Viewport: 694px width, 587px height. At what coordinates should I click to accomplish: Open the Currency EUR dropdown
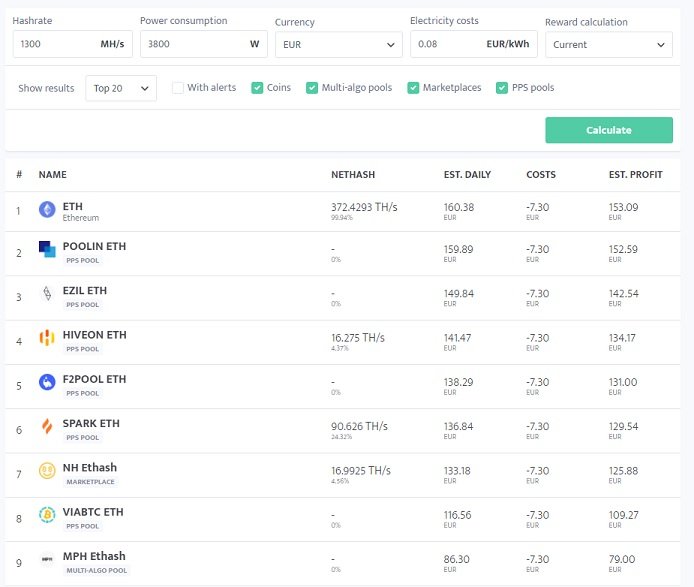[339, 45]
